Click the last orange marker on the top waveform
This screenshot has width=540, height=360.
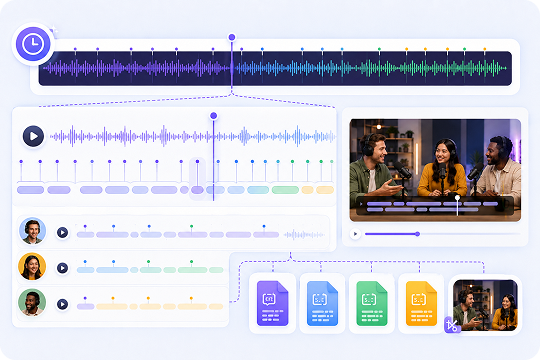[x=485, y=49]
